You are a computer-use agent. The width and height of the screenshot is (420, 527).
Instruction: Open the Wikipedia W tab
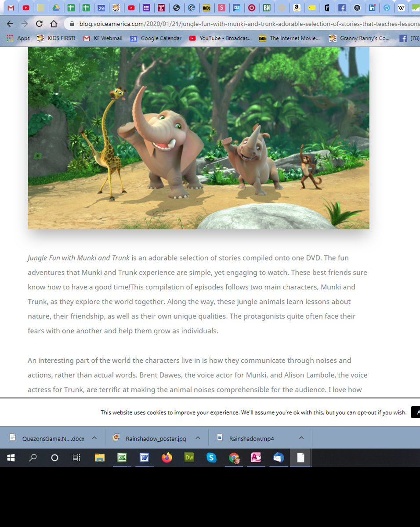[401, 7]
